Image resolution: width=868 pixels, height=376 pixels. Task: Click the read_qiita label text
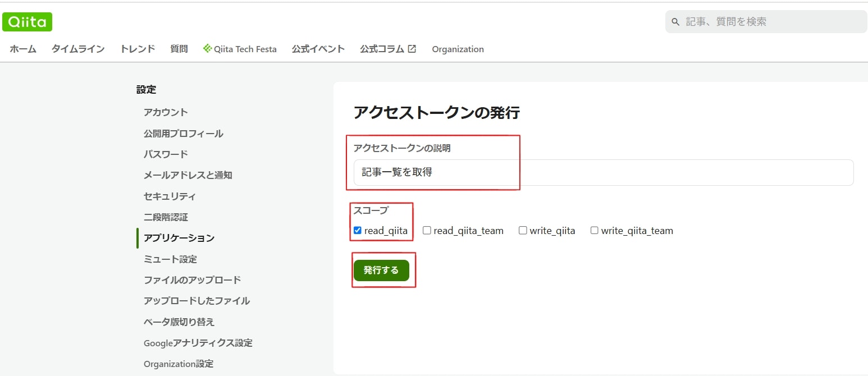click(x=386, y=231)
